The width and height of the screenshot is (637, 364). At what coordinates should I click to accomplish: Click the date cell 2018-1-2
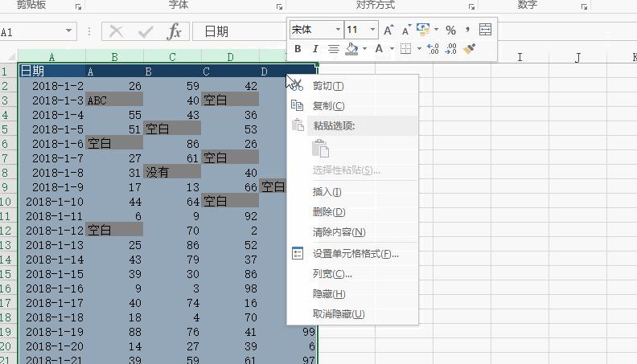[52, 86]
